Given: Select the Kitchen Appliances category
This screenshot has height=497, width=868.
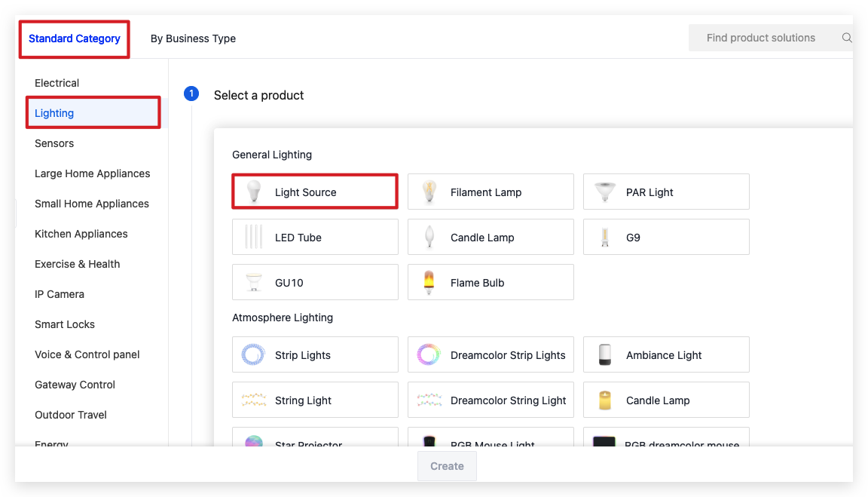Looking at the screenshot, I should click(81, 234).
